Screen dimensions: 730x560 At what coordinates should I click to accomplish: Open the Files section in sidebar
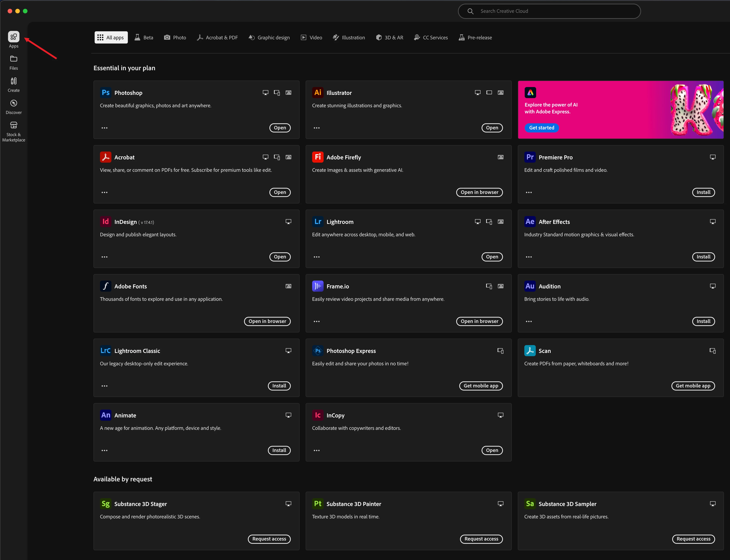click(x=14, y=62)
